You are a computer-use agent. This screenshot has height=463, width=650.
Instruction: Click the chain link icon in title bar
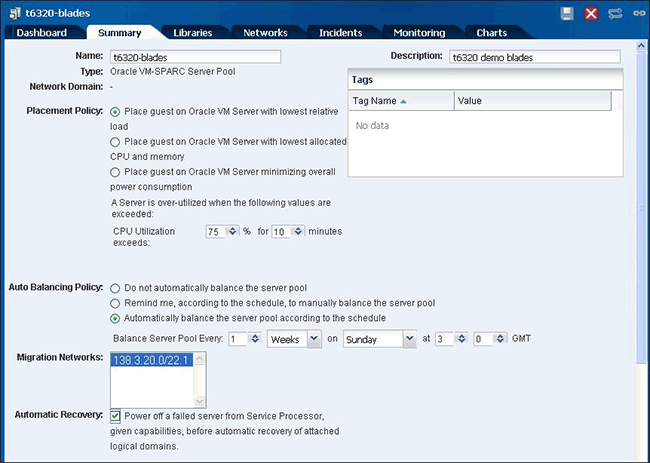click(639, 14)
